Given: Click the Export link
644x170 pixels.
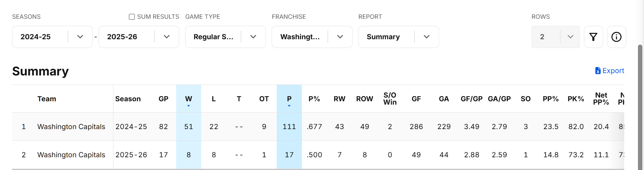Looking at the screenshot, I should 613,71.
